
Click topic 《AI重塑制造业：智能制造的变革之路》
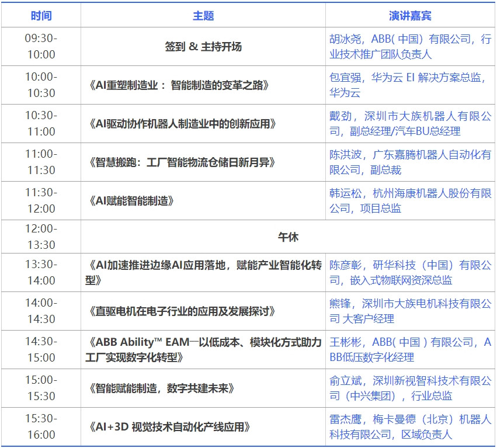(x=203, y=85)
